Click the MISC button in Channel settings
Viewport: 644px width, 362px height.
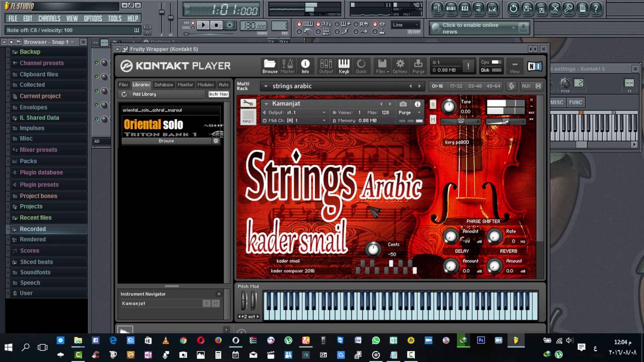557,102
